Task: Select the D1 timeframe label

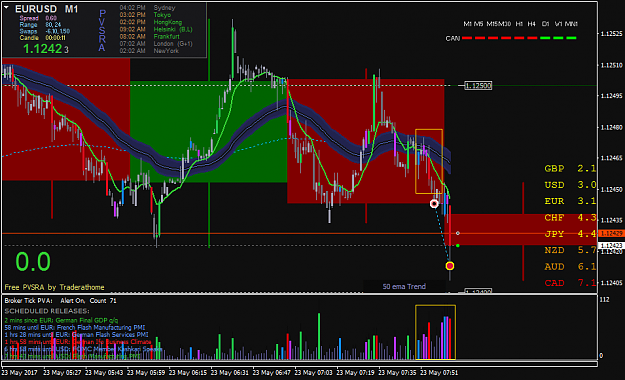Action: point(546,24)
